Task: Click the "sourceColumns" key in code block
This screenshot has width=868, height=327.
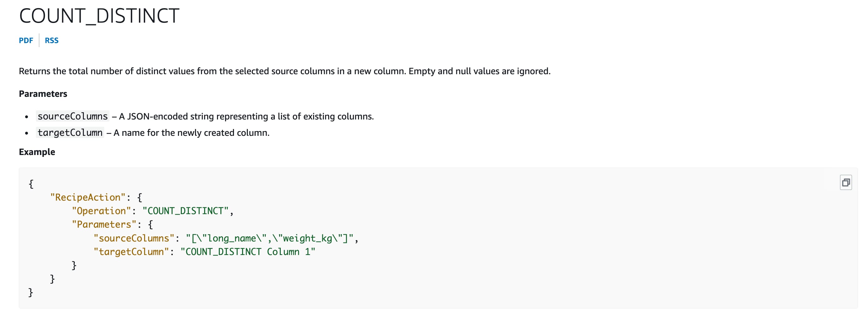Action: click(x=134, y=238)
